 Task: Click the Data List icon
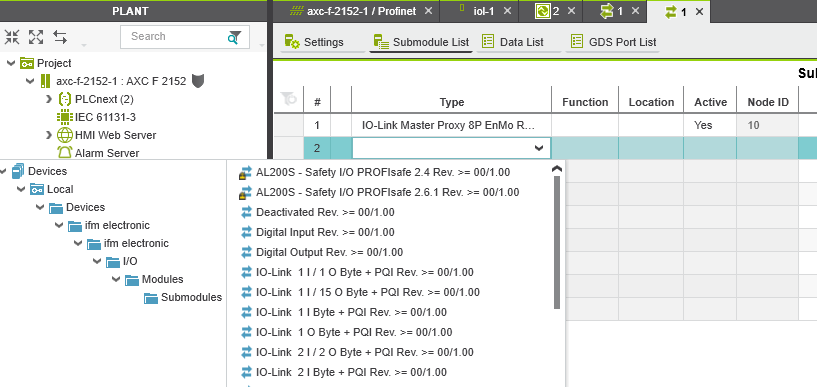[488, 41]
